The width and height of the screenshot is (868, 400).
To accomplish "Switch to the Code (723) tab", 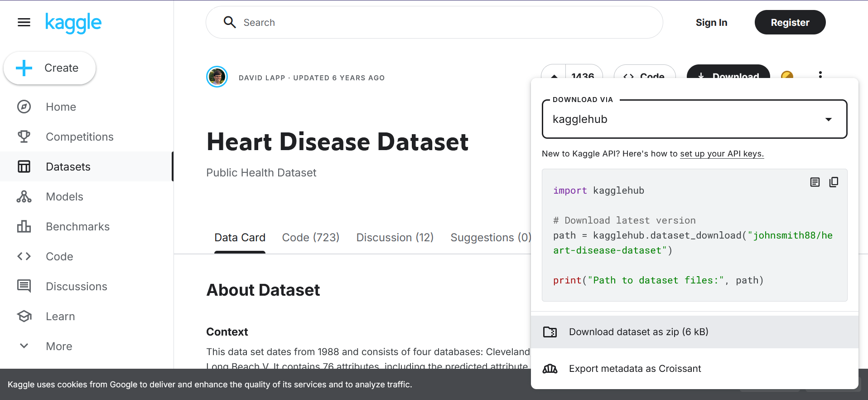I will [311, 238].
